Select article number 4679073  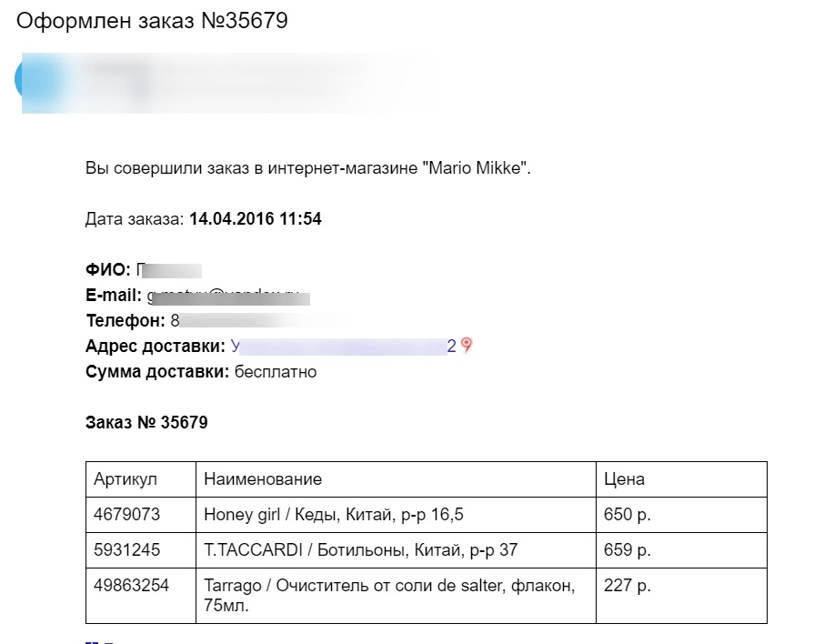tap(126, 515)
